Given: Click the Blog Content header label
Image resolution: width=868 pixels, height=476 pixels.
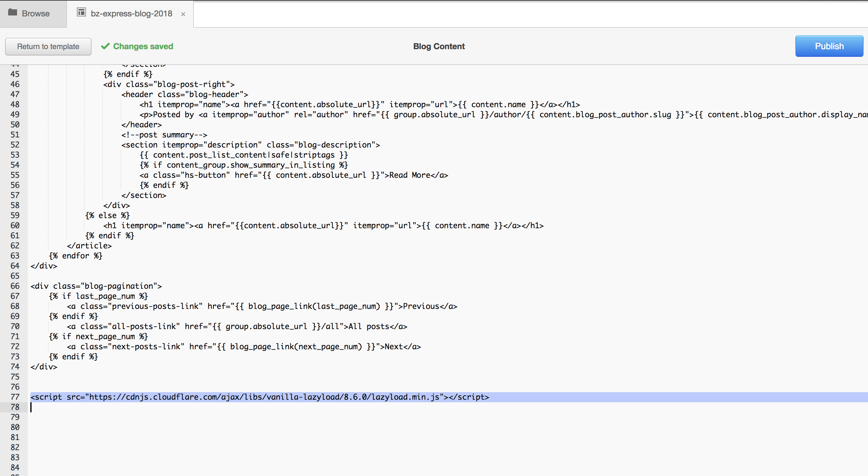Looking at the screenshot, I should (439, 46).
